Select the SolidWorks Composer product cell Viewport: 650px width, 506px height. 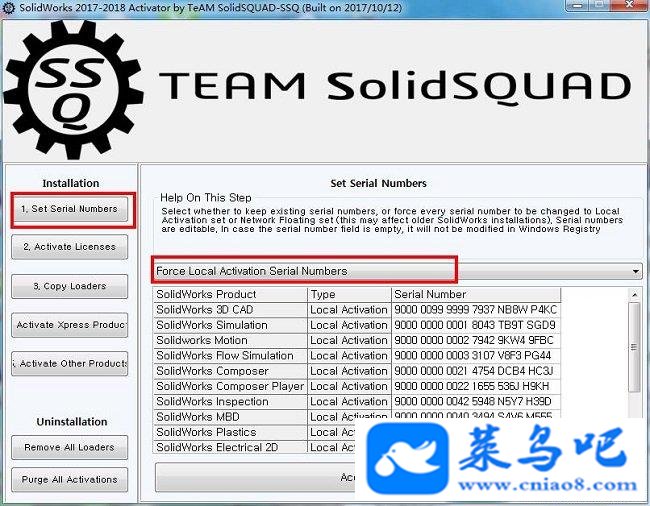(230, 371)
